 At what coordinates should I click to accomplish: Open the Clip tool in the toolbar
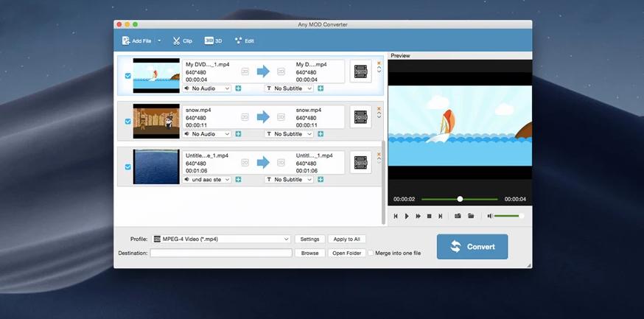182,41
